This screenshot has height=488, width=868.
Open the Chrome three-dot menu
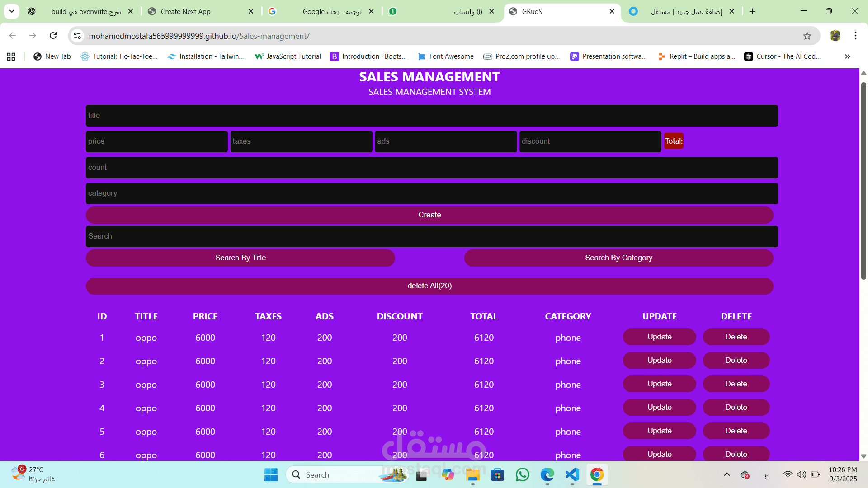coord(855,36)
